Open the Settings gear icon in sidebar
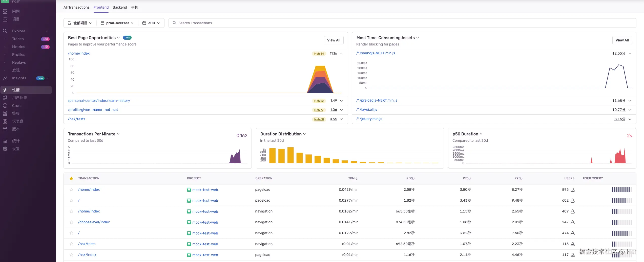 pyautogui.click(x=5, y=149)
